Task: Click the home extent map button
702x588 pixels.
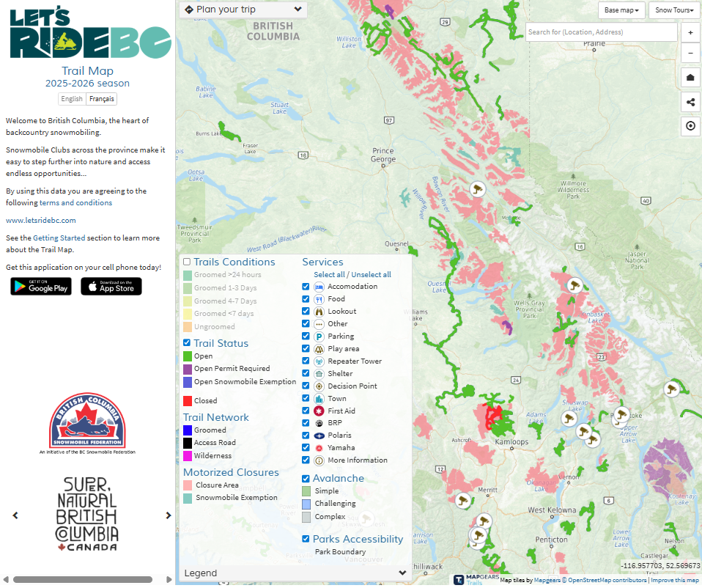Action: (x=690, y=78)
